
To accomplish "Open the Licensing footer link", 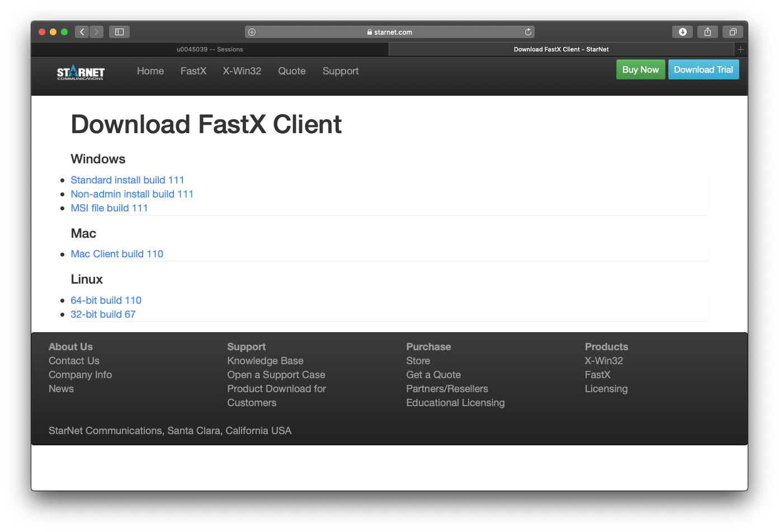I will pyautogui.click(x=606, y=389).
